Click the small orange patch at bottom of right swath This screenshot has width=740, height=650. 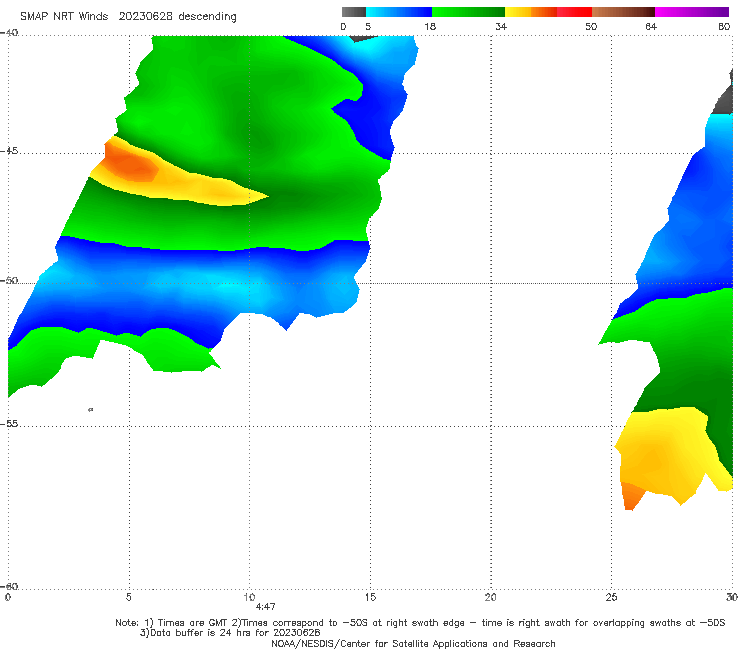[x=631, y=496]
